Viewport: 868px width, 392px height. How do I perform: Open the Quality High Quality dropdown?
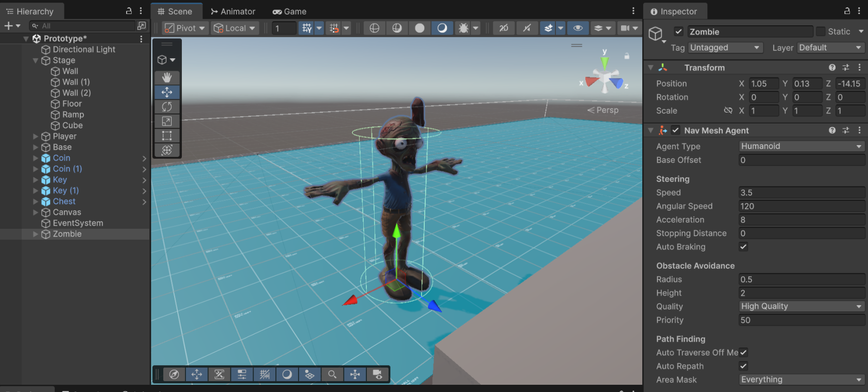802,306
